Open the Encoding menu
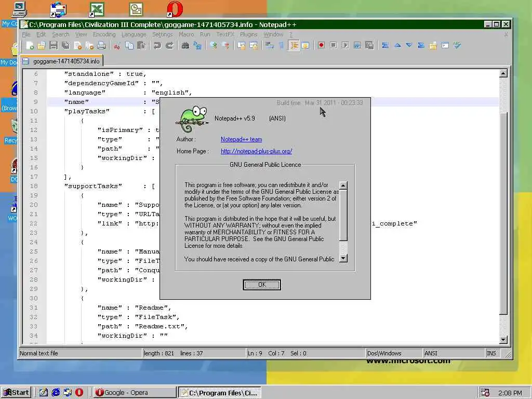532x399 pixels. 104,34
